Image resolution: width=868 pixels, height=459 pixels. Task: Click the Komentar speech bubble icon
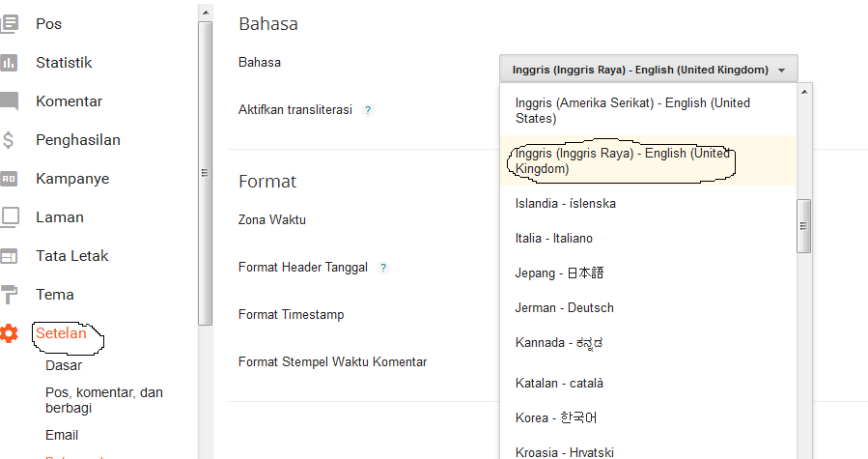pos(9,101)
